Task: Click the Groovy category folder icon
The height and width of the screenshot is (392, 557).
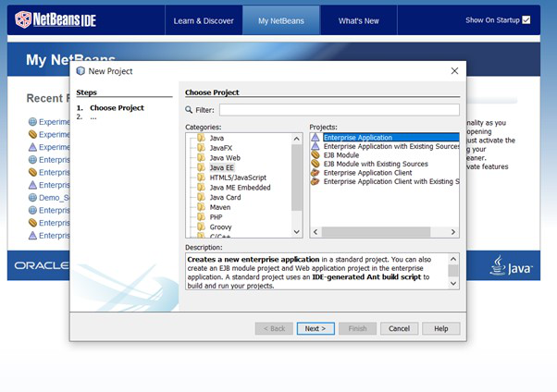Action: tap(201, 227)
